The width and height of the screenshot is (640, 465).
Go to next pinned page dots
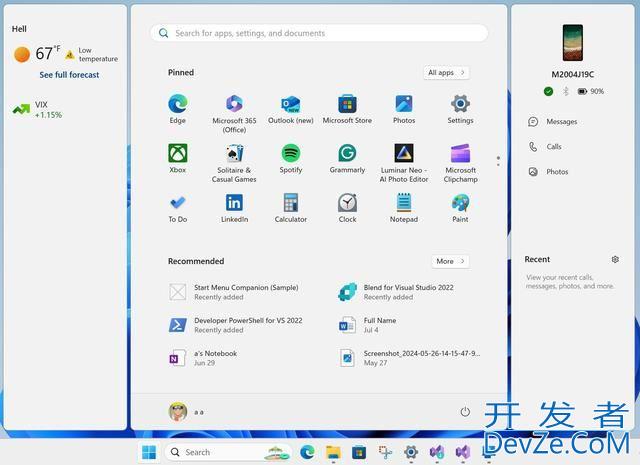(498, 161)
